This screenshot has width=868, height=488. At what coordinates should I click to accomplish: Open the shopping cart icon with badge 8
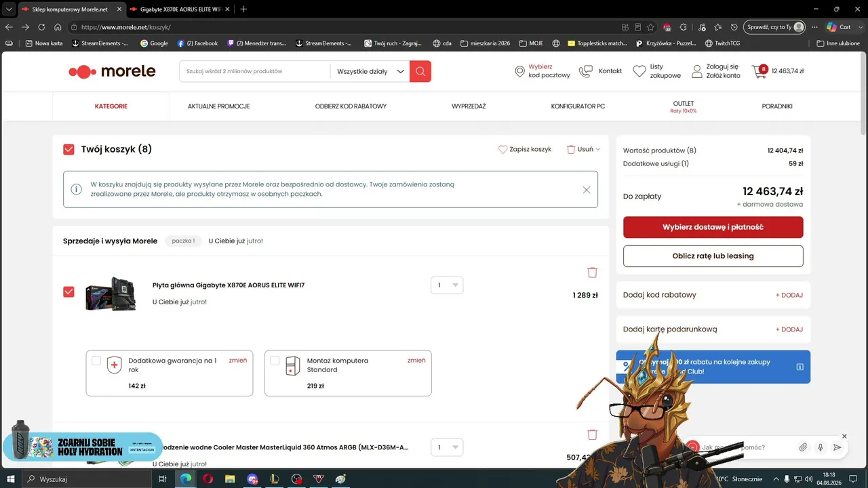(x=759, y=71)
